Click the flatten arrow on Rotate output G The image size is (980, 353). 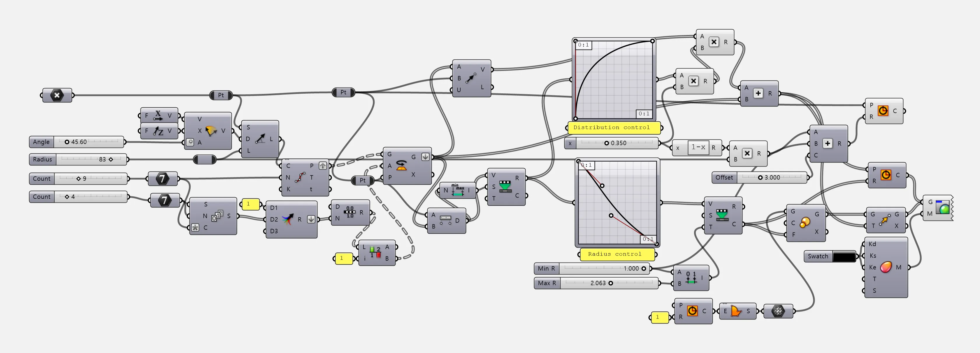[425, 157]
